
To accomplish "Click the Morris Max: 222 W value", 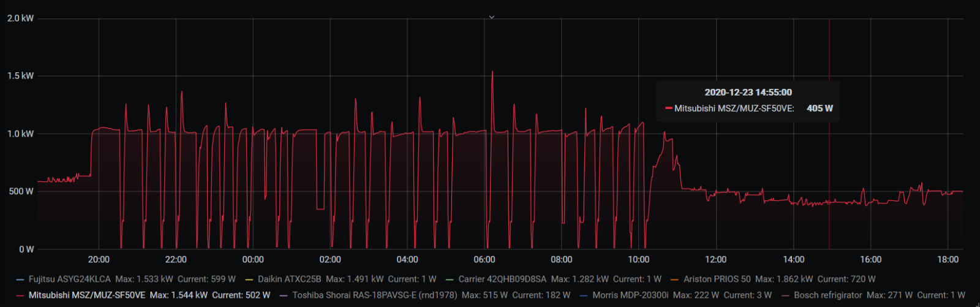I will pyautogui.click(x=696, y=295).
